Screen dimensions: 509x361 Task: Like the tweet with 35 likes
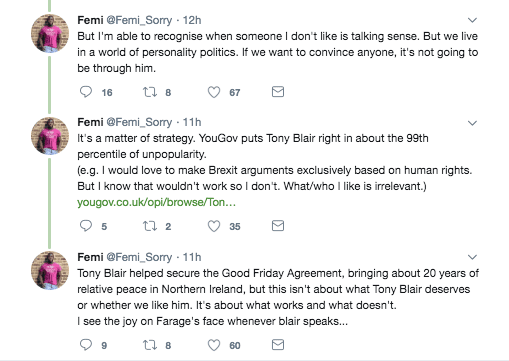214,226
